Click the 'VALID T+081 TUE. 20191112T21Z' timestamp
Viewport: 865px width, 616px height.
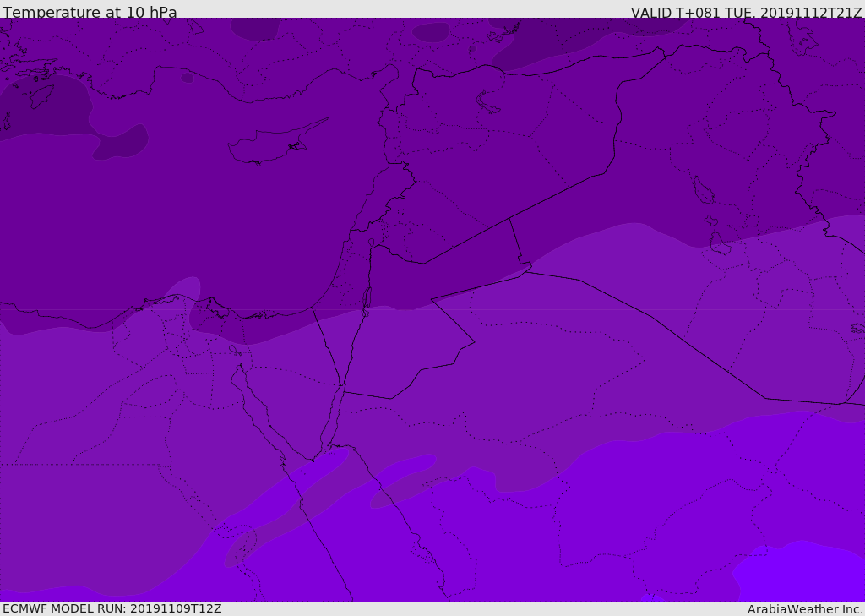[747, 13]
